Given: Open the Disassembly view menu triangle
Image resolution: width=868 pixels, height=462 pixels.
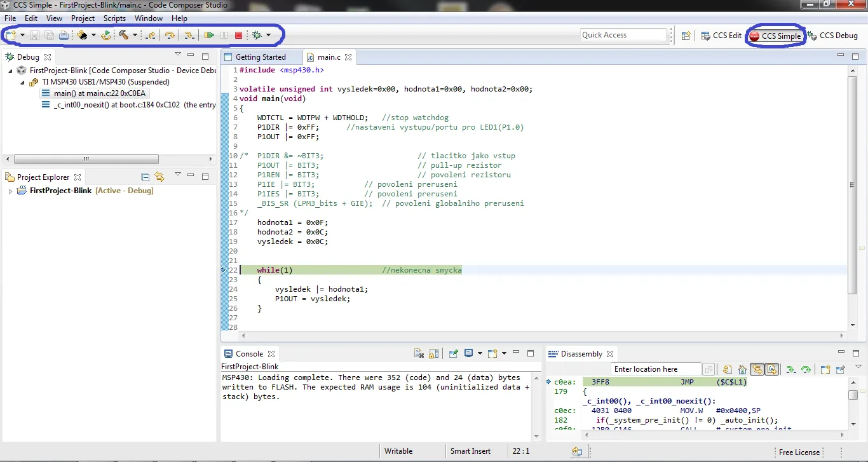Looking at the screenshot, I should coord(858,366).
